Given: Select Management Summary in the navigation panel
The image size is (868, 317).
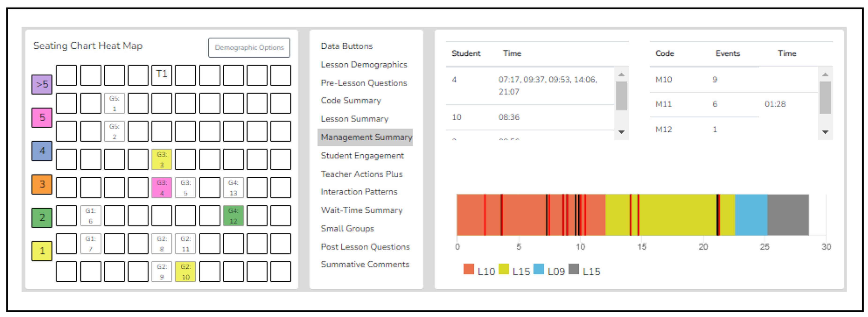Looking at the screenshot, I should tap(366, 137).
